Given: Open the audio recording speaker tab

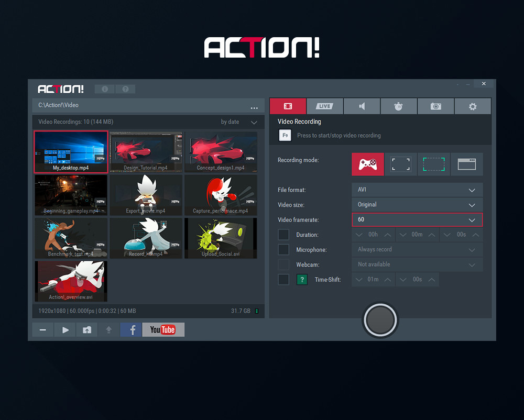Looking at the screenshot, I should [x=362, y=106].
